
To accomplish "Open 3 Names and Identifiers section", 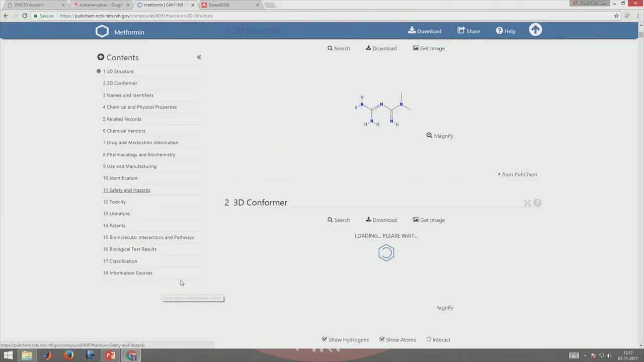I will point(128,95).
